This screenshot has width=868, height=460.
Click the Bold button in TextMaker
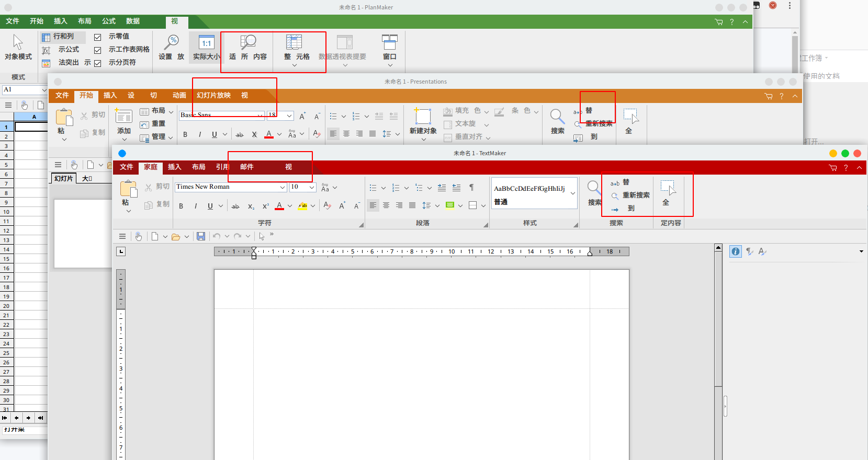[x=181, y=206]
